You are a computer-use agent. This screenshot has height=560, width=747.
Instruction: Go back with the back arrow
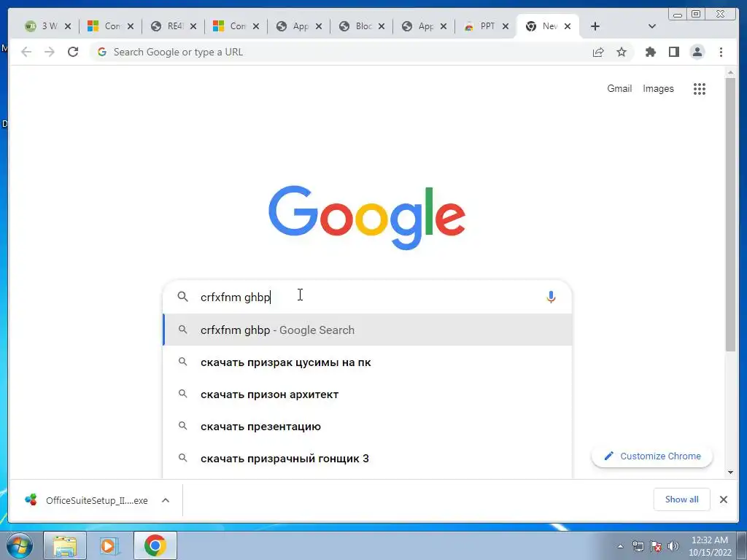pos(26,52)
